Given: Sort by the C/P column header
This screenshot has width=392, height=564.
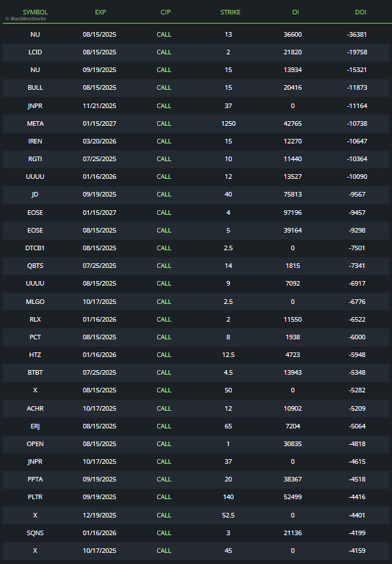Looking at the screenshot, I should (166, 12).
